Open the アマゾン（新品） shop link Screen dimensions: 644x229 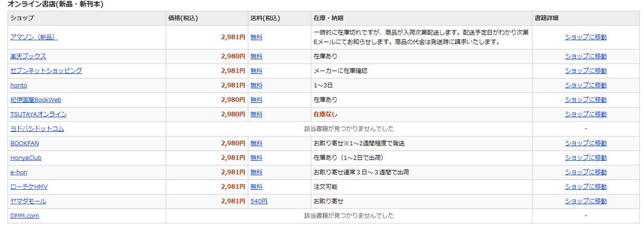34,37
